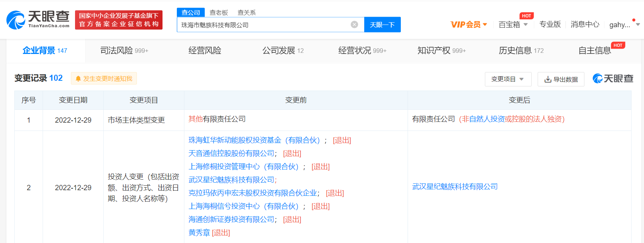Click the 变更记录 102 heading
The image size is (644, 243).
(38, 78)
